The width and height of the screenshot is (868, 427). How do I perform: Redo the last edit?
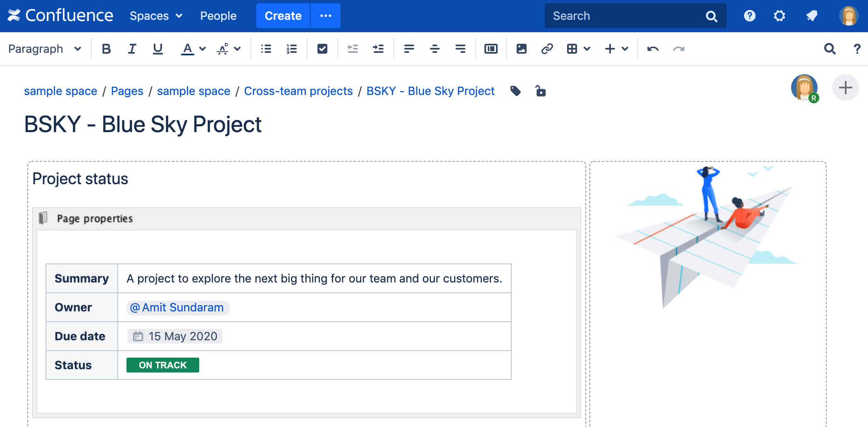pyautogui.click(x=679, y=49)
